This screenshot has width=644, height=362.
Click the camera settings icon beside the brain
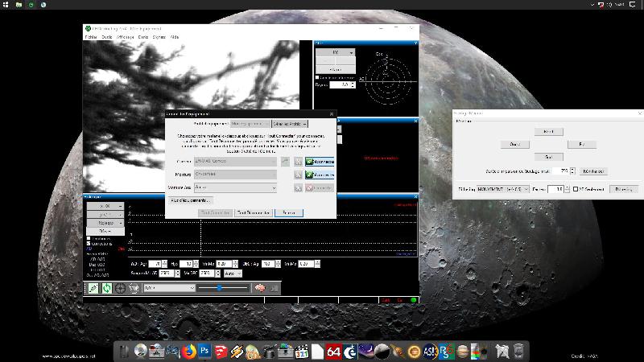pos(274,288)
